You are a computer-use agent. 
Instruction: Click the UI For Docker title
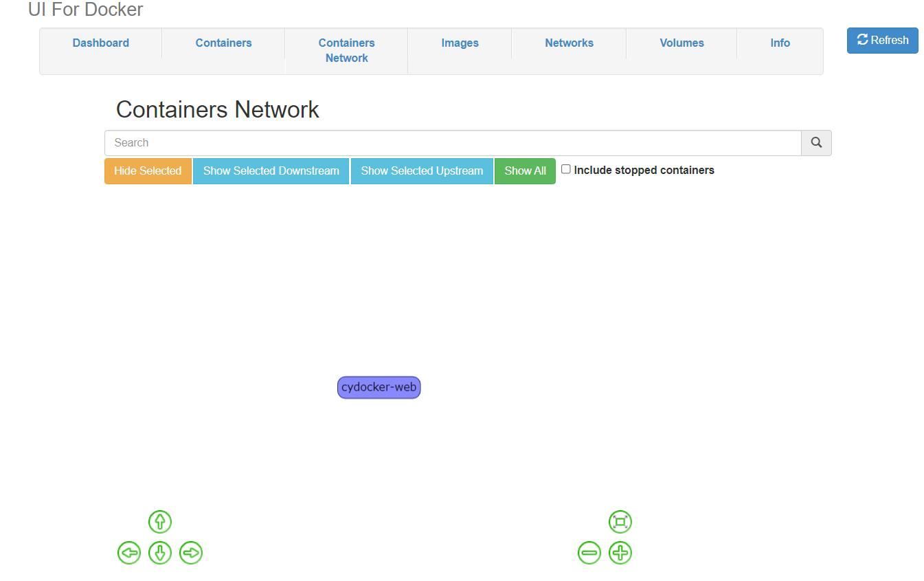click(x=86, y=10)
